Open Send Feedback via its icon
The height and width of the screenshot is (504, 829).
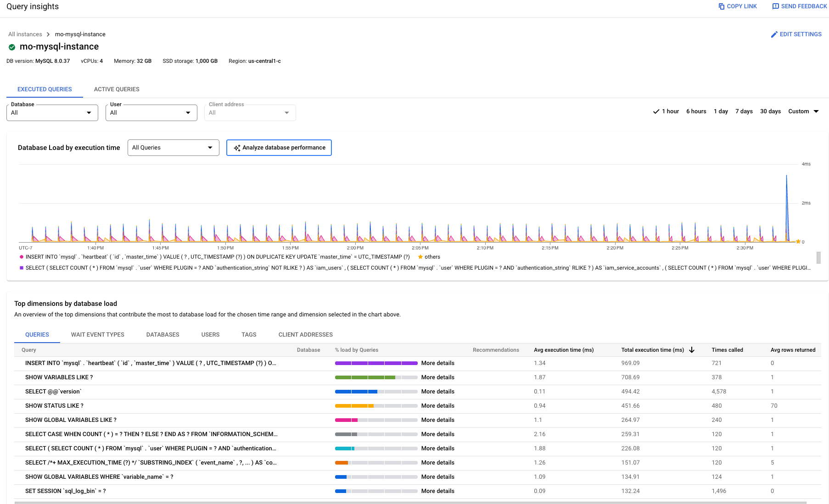(x=776, y=6)
